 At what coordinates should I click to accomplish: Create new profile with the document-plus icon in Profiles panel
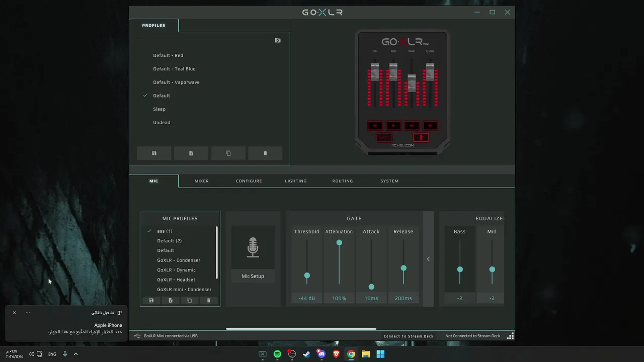tap(191, 153)
